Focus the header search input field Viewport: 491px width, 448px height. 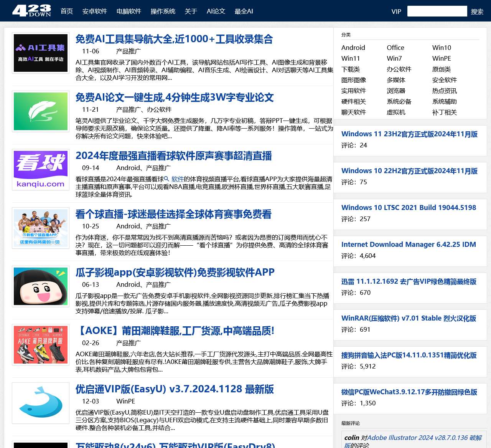click(437, 11)
